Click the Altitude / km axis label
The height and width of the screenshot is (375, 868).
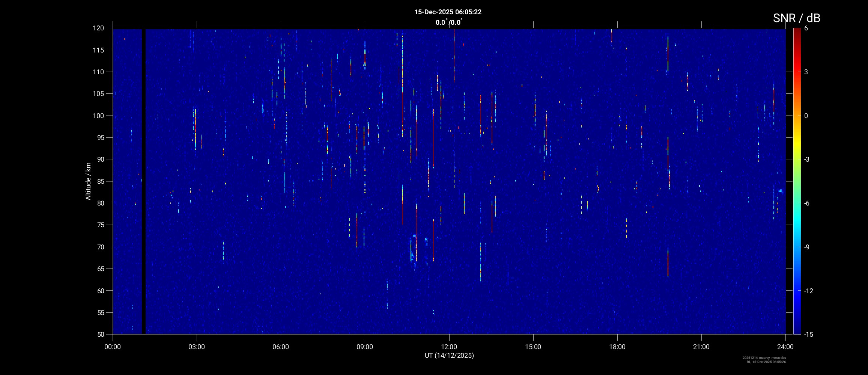[x=88, y=181]
